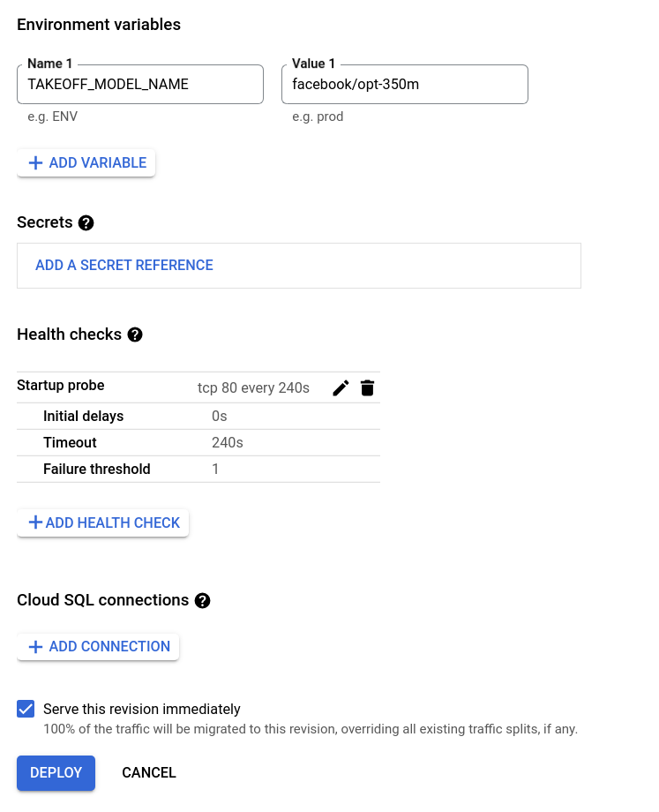Click the plus icon on Add Connection

[35, 647]
